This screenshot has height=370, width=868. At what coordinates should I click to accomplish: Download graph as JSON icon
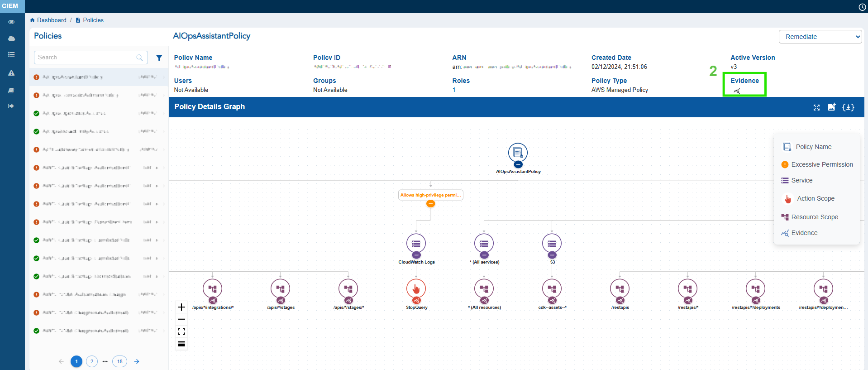pos(848,107)
